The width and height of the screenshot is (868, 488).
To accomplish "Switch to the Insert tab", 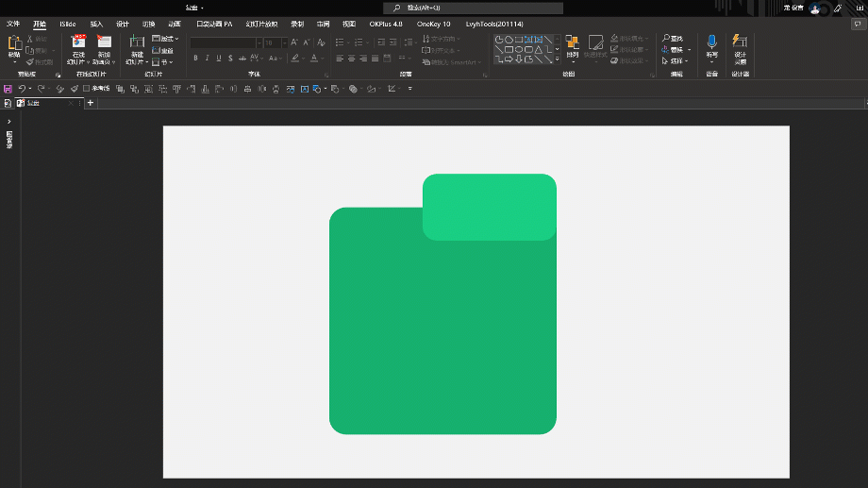I will 96,25.
